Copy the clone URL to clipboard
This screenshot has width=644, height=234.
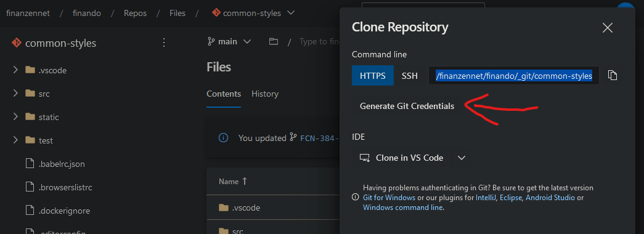613,76
